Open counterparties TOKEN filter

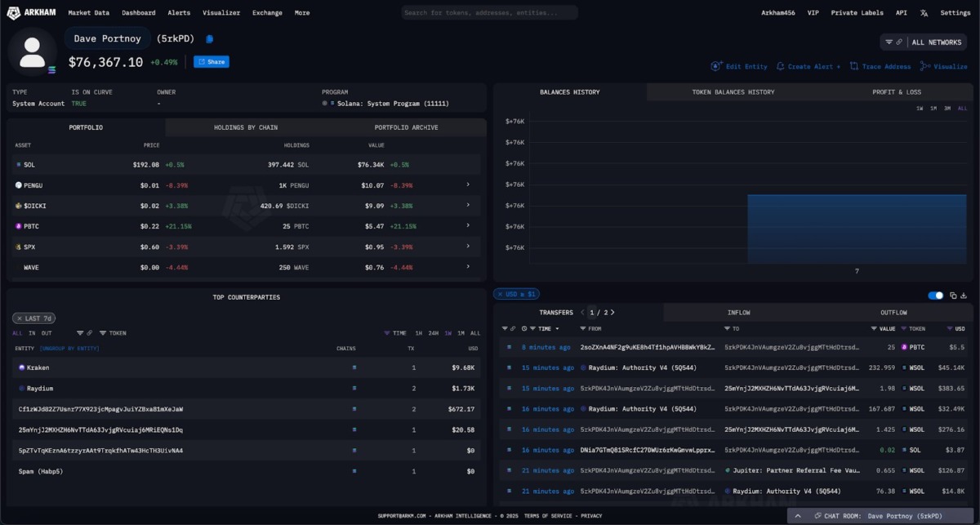click(x=113, y=333)
